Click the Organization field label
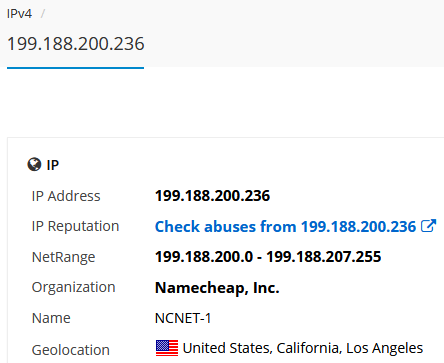The width and height of the screenshot is (444, 363). pos(73,287)
